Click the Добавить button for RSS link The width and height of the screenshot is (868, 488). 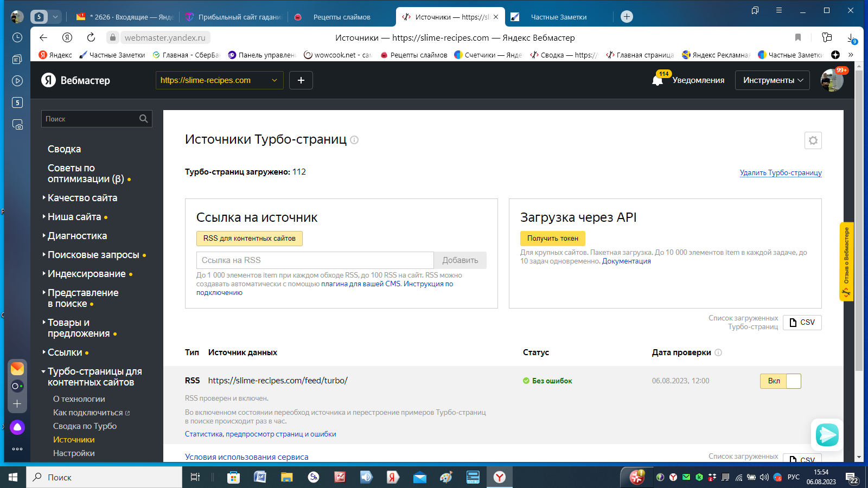(460, 260)
